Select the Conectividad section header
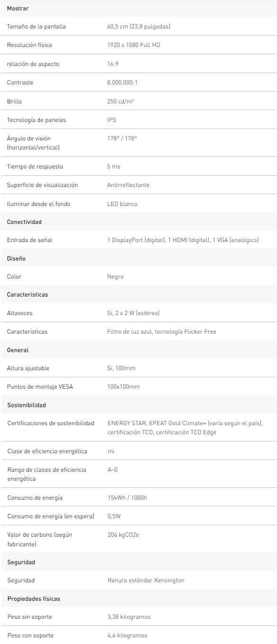 [138, 222]
